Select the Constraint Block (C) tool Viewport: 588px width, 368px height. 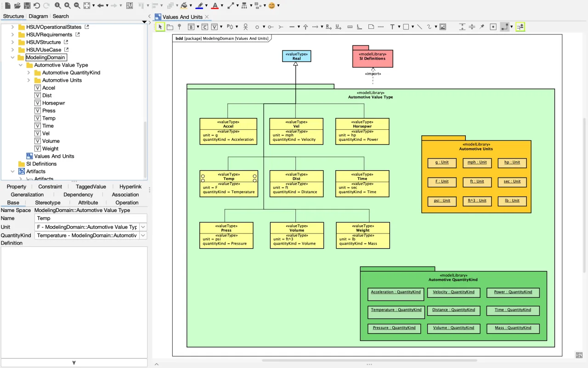tap(205, 27)
